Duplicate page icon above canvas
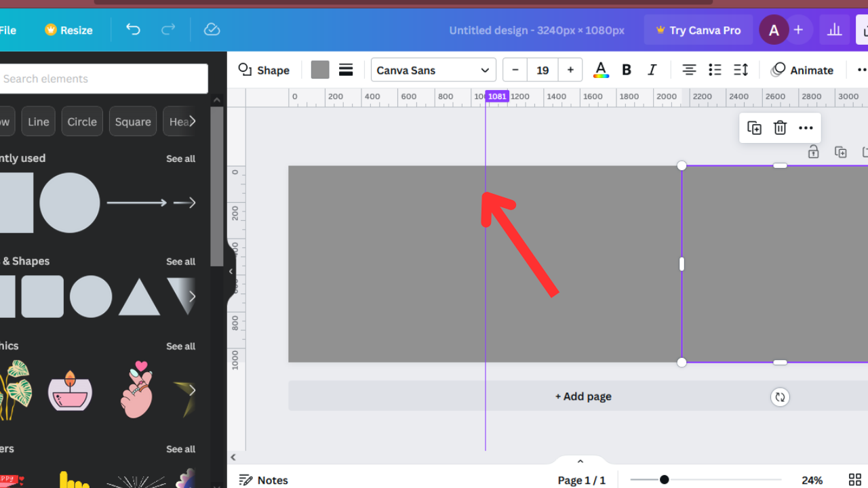 [841, 152]
